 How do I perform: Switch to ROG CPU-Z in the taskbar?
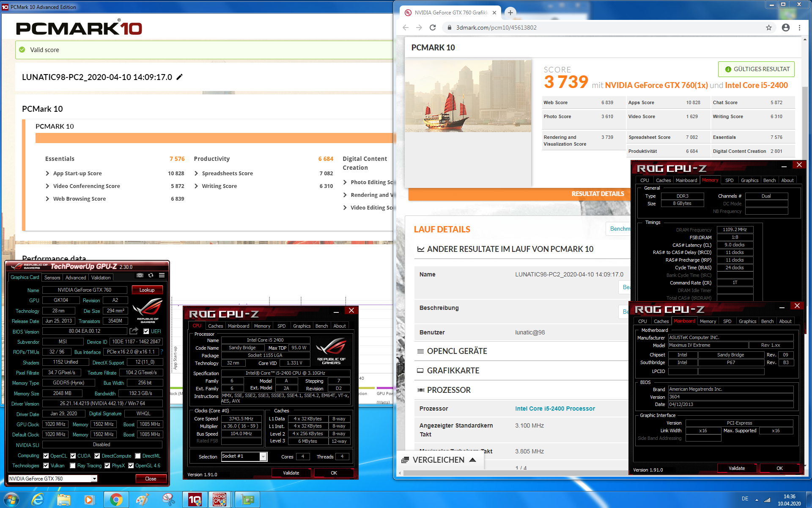pyautogui.click(x=219, y=500)
